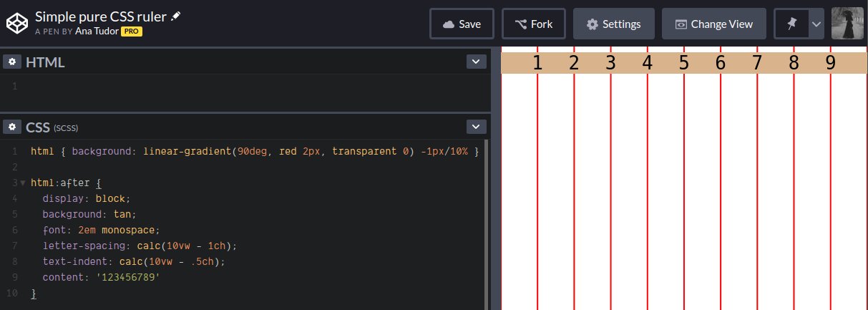Open HTML editor settings gear
Image resolution: width=868 pixels, height=310 pixels.
pyautogui.click(x=11, y=62)
